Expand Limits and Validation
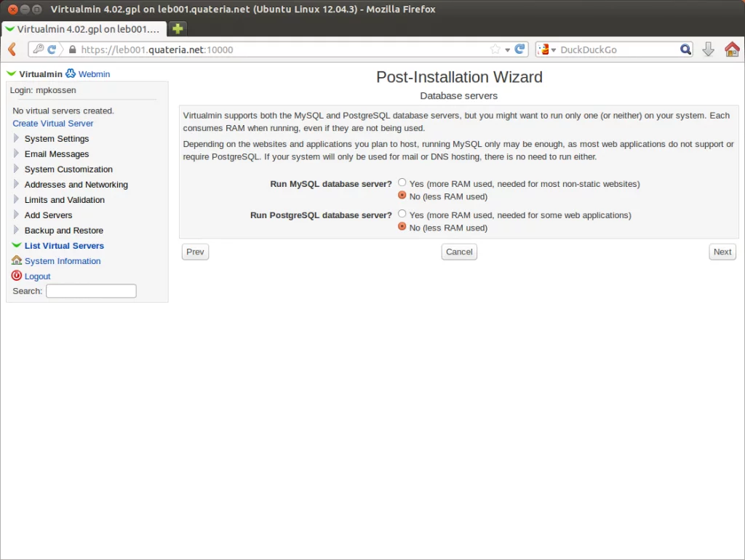Viewport: 745px width, 560px height. pyautogui.click(x=65, y=199)
